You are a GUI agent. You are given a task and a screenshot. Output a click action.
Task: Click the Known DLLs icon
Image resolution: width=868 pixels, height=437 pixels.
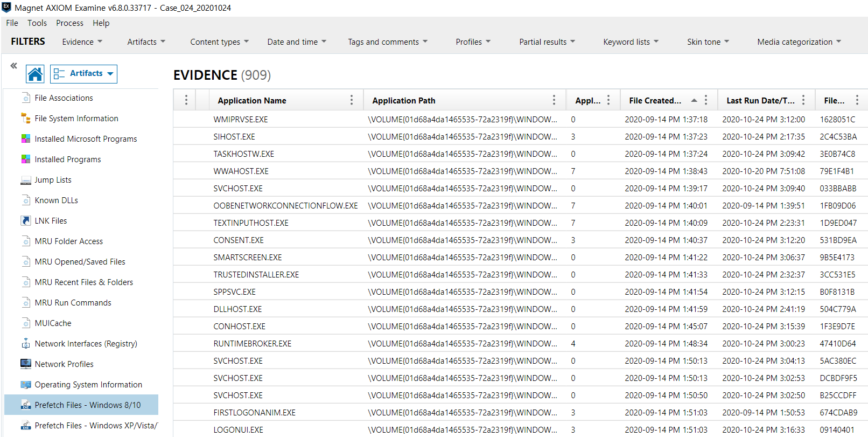coord(26,200)
